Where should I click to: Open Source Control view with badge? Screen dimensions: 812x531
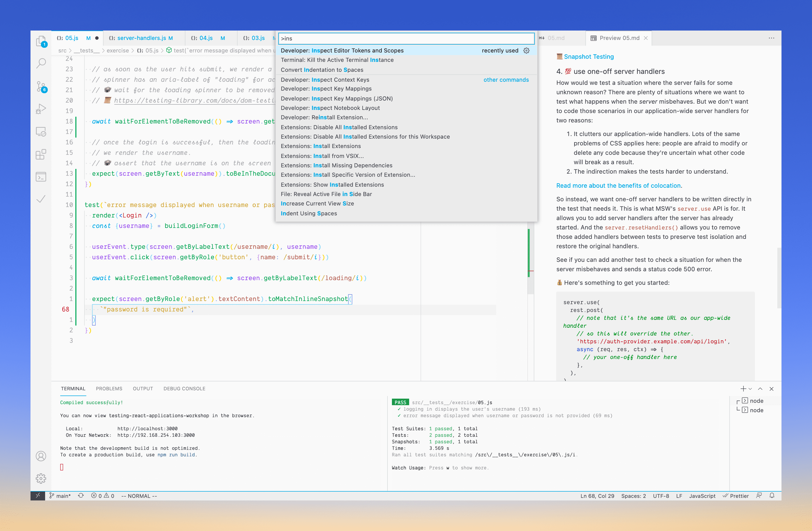pyautogui.click(x=41, y=87)
